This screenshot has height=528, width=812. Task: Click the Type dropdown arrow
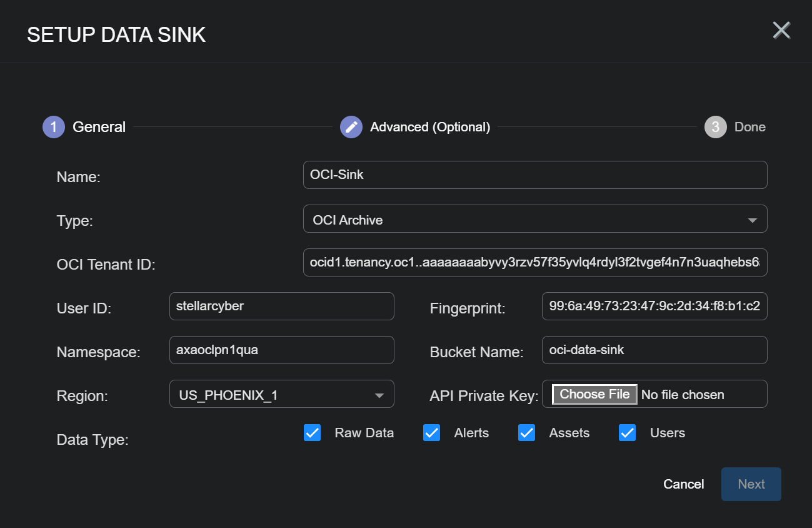752,220
